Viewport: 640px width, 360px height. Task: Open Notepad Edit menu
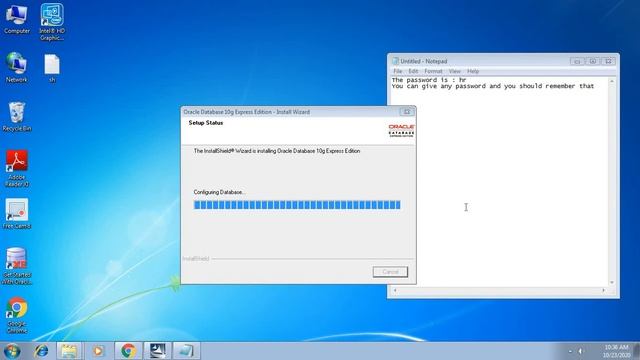[x=413, y=71]
